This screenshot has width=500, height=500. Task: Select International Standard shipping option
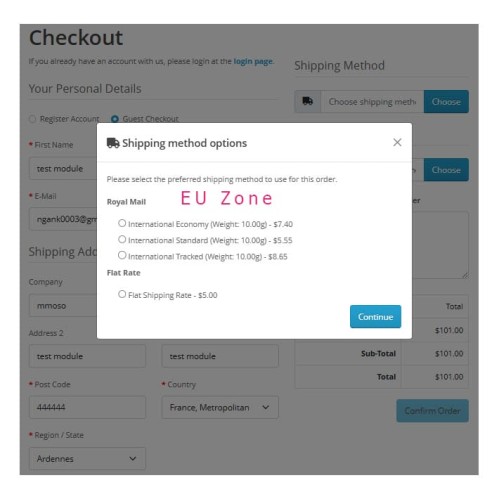(x=122, y=239)
